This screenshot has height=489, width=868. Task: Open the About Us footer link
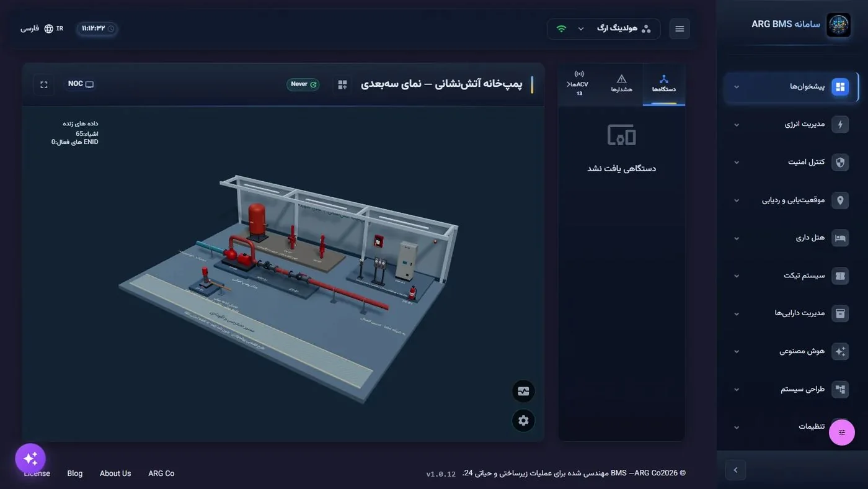(x=115, y=473)
